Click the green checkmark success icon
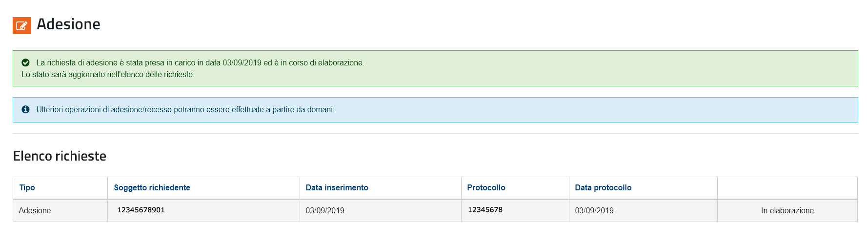The height and width of the screenshot is (245, 868). [x=26, y=62]
